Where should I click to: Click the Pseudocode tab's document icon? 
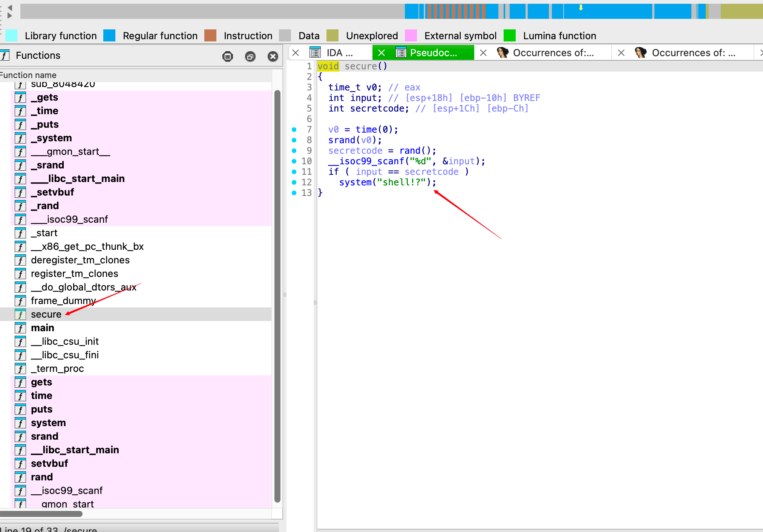(401, 53)
